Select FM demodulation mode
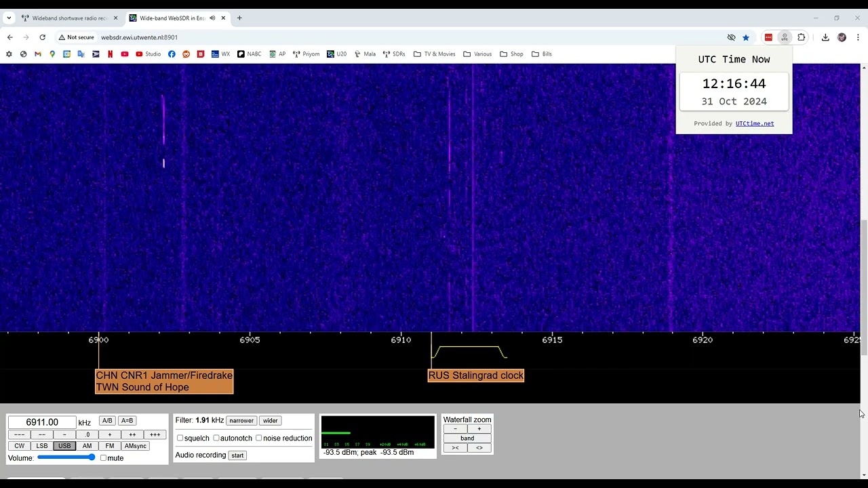This screenshot has width=868, height=488. [110, 446]
